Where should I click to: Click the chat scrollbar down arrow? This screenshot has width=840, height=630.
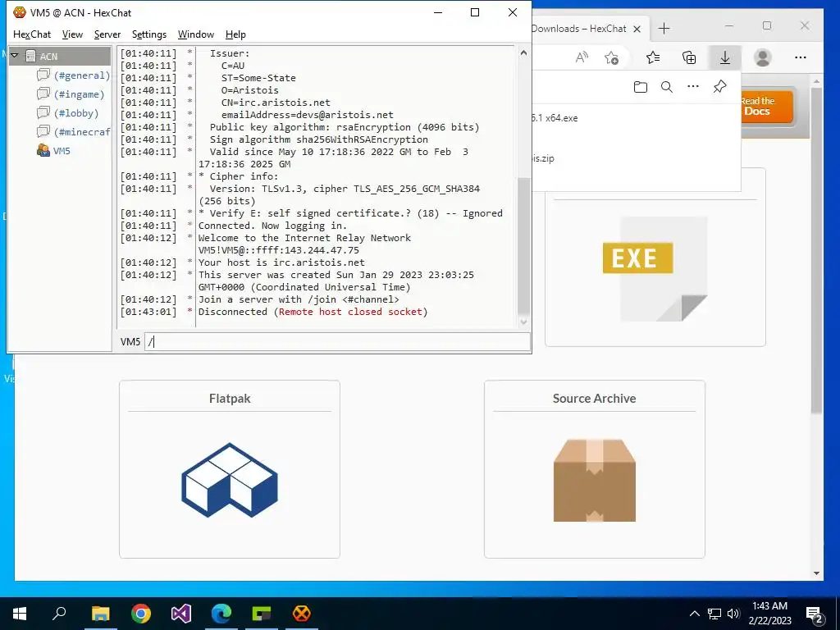tap(523, 322)
